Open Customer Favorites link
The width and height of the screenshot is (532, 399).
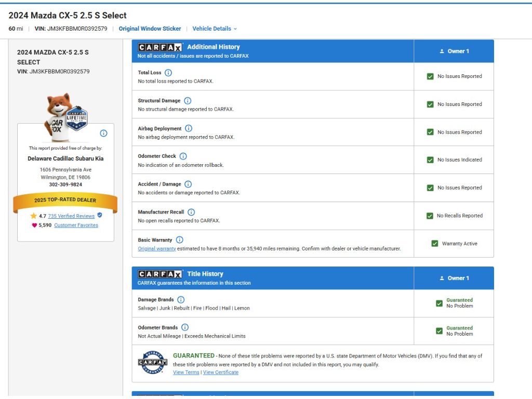point(76,225)
